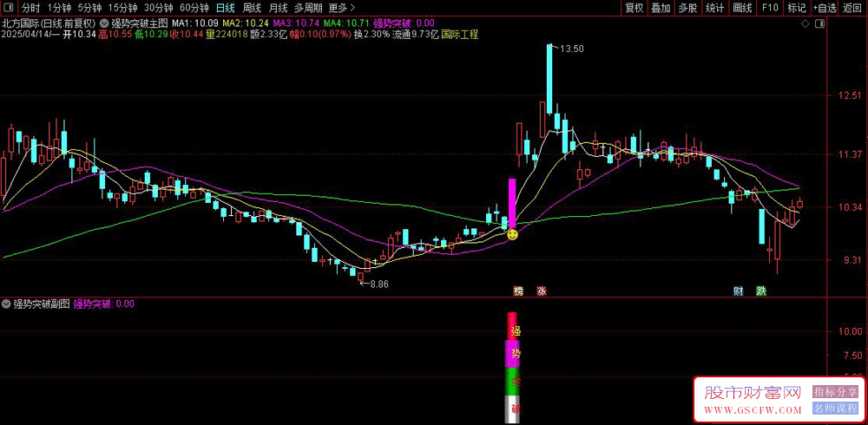Switch to 月线 monthly chart
Image resolution: width=868 pixels, height=425 pixels.
click(x=278, y=8)
